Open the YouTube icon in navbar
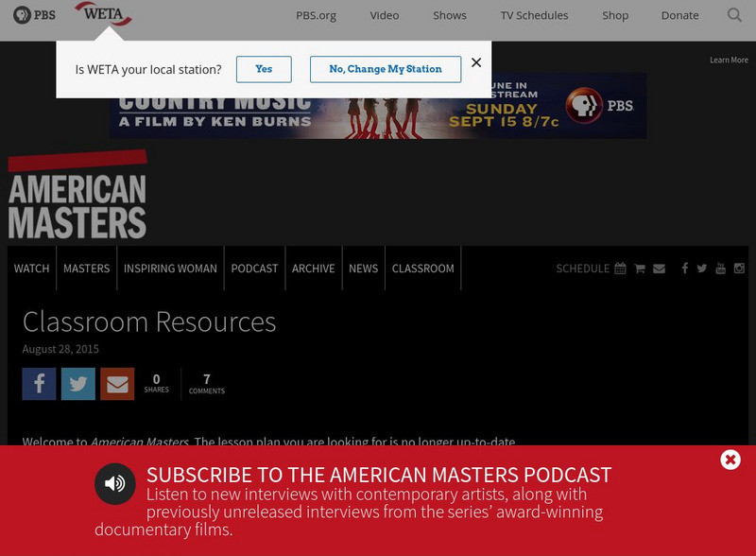This screenshot has height=556, width=756. (720, 269)
